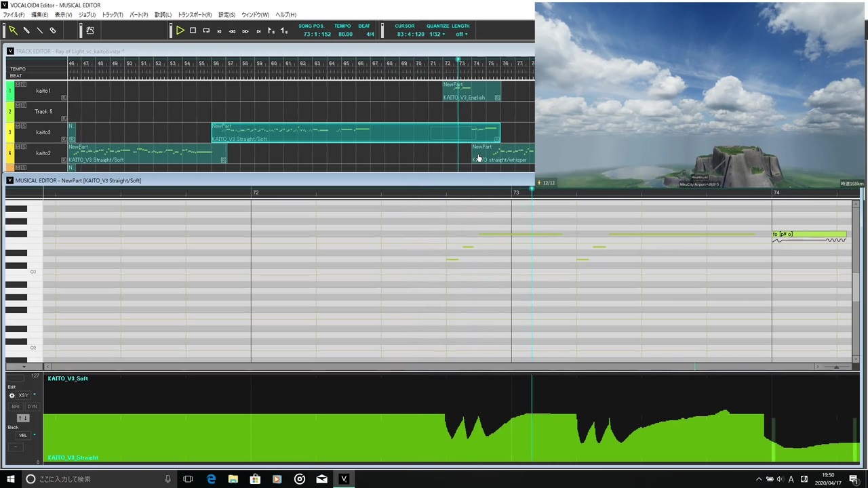
Task: Open the Length off dropdown
Action: click(461, 34)
